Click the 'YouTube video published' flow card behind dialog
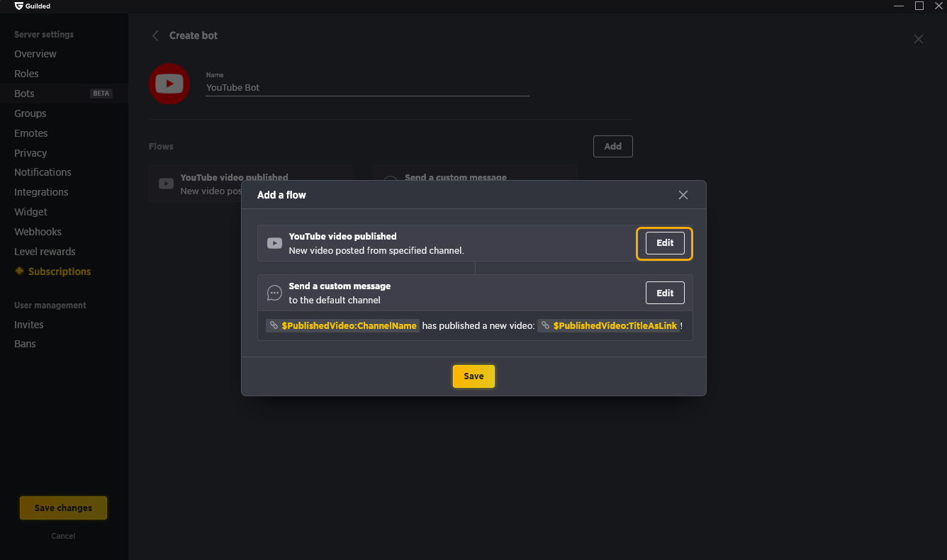Viewport: 947px width, 560px height. (x=250, y=184)
